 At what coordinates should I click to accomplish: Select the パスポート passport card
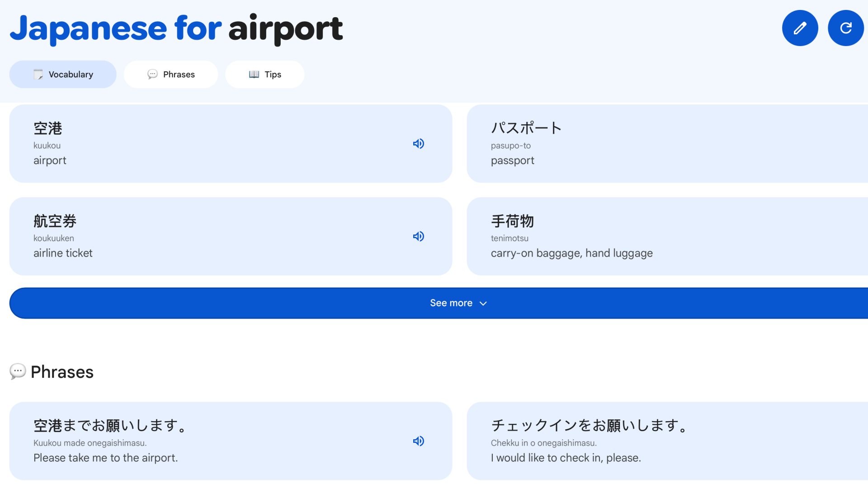click(x=667, y=144)
